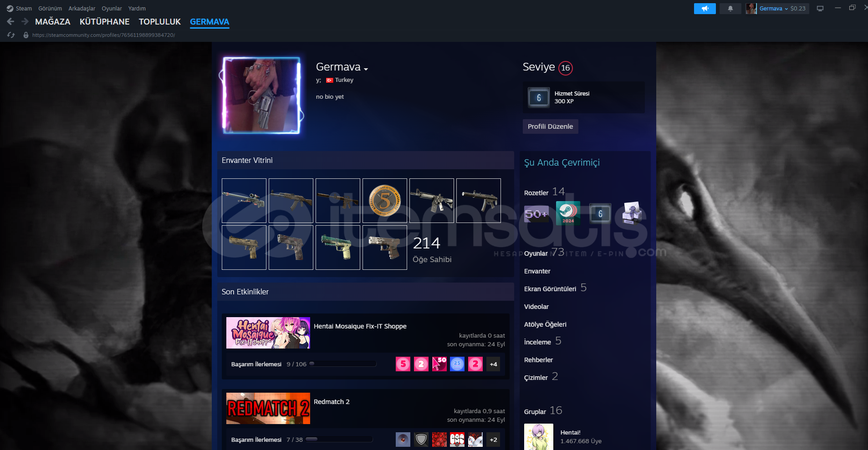Click the white bird achievement icon

(475, 440)
